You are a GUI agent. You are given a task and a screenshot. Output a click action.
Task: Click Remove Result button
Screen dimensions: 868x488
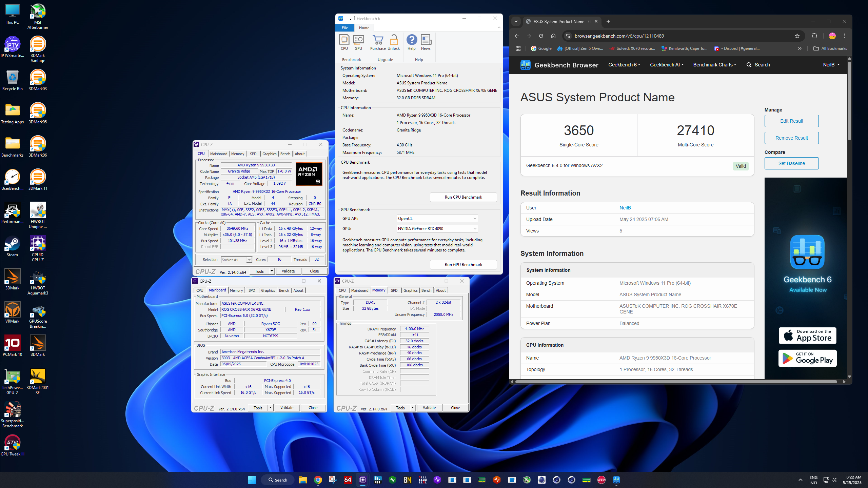(x=791, y=138)
